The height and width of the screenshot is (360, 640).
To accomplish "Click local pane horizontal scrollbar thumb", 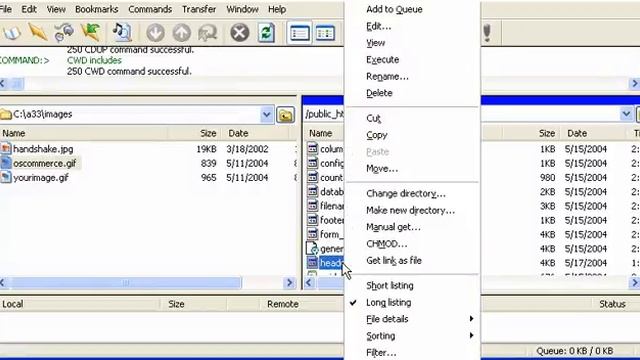I will [126, 282].
